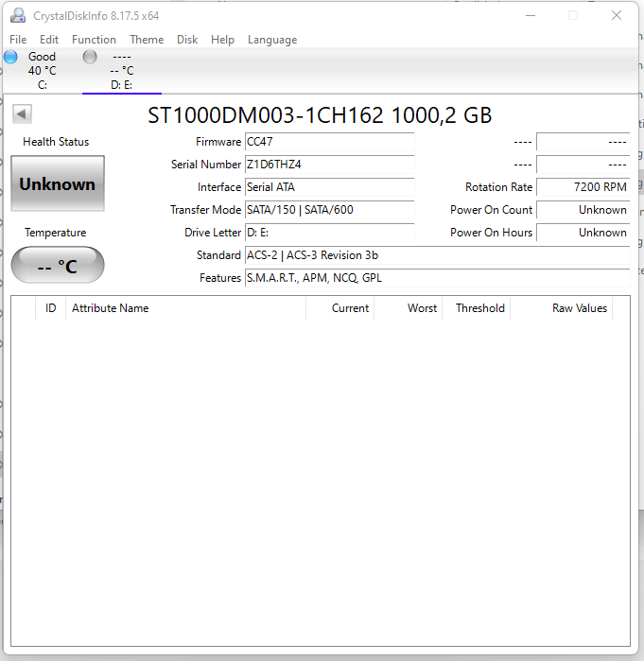This screenshot has height=661, width=644.
Task: Click the Power On Hours value Unknown
Action: pyautogui.click(x=583, y=233)
